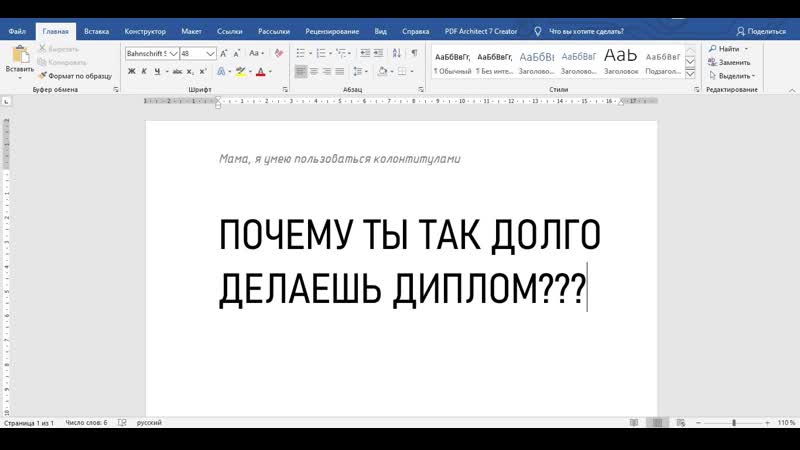Expand the underline style dropdown arrow
The height and width of the screenshot is (450, 800).
tap(167, 71)
